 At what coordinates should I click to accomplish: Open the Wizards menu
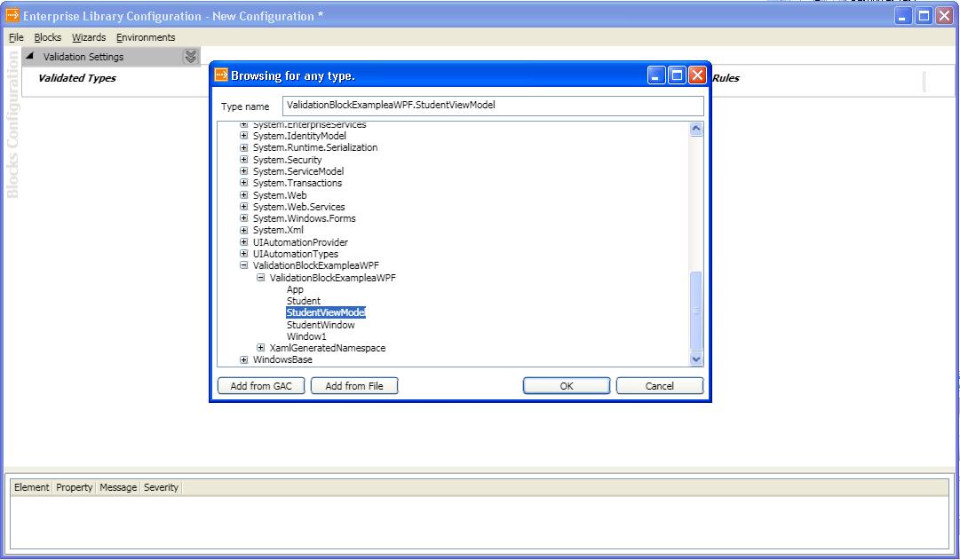(88, 37)
